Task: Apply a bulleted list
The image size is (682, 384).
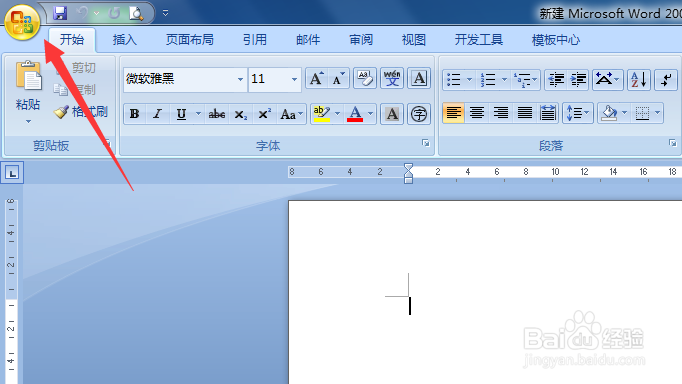Action: [454, 80]
